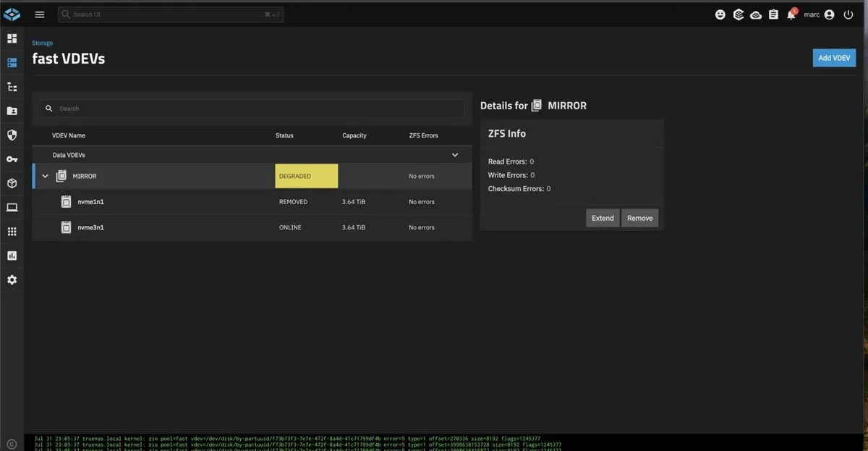Image resolution: width=868 pixels, height=451 pixels.
Task: Focus the Search UI field in top bar
Action: (171, 14)
